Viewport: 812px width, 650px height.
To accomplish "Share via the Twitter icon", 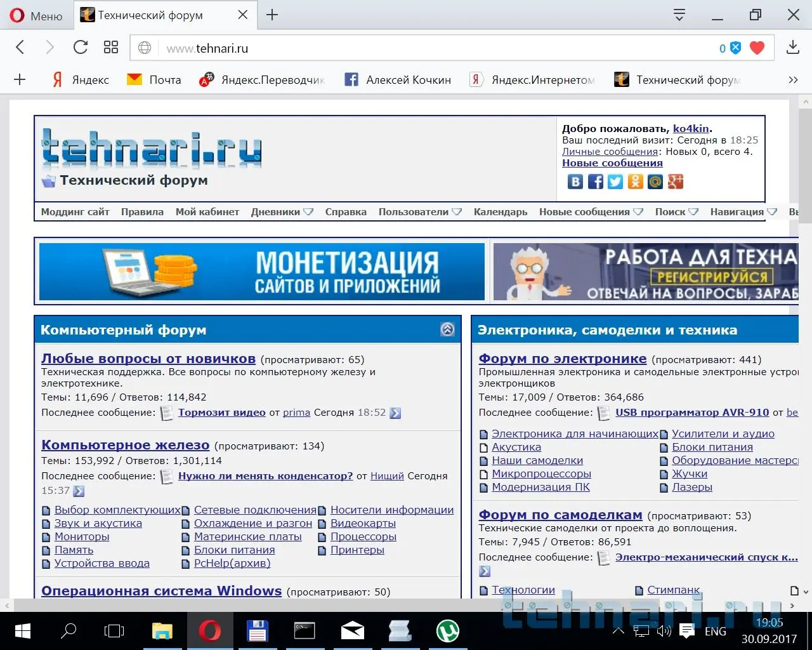I will coord(615,182).
